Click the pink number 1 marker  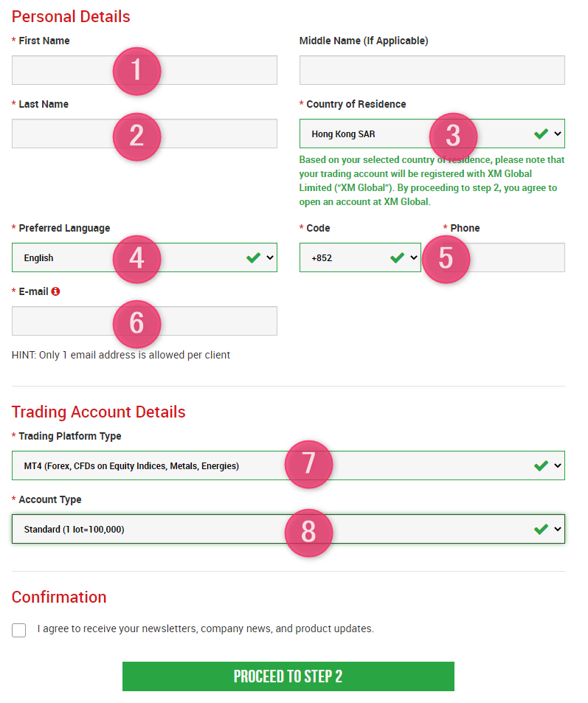136,71
